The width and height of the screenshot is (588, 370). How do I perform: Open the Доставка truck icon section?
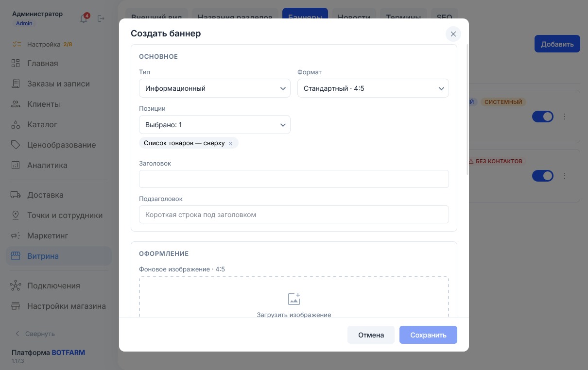[16, 195]
